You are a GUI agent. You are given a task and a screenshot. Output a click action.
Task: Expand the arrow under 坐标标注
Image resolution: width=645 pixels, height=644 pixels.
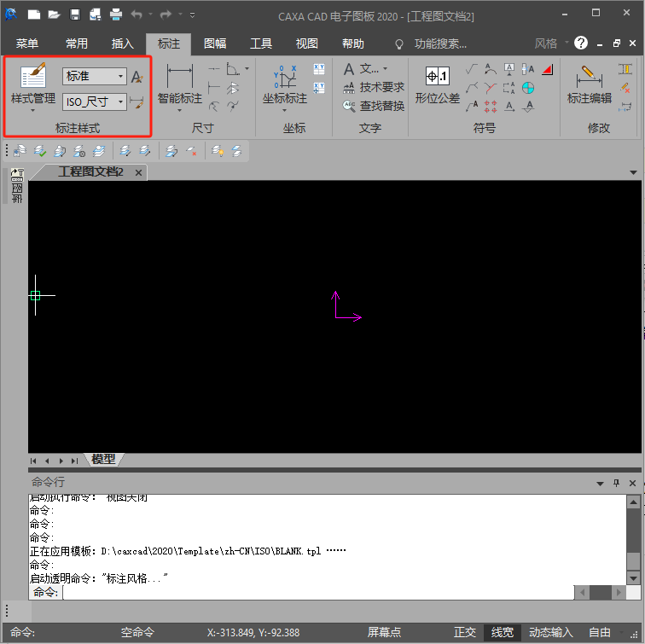coord(284,110)
